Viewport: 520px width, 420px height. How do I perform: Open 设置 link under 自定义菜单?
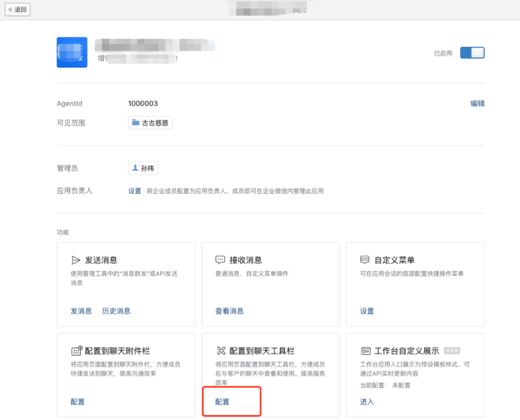(367, 311)
